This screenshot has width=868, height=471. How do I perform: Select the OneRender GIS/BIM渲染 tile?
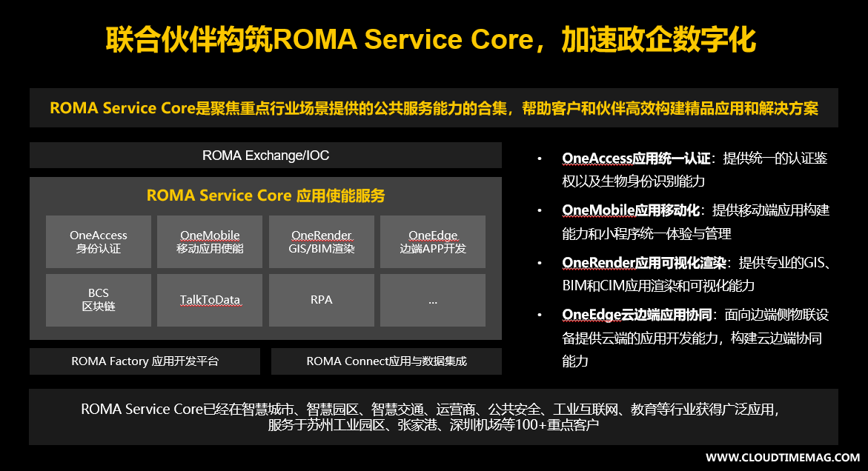322,242
